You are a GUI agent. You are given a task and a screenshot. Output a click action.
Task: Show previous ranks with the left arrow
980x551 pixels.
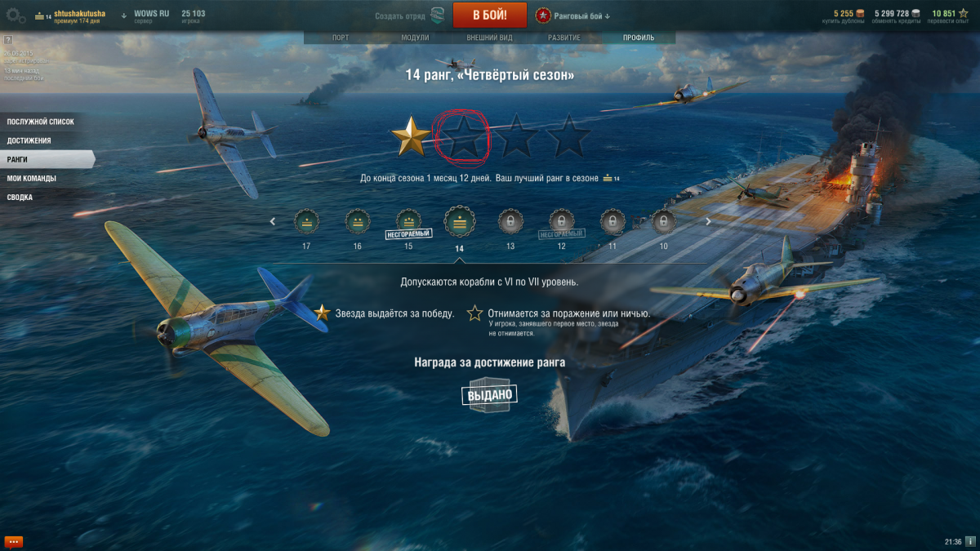click(273, 221)
